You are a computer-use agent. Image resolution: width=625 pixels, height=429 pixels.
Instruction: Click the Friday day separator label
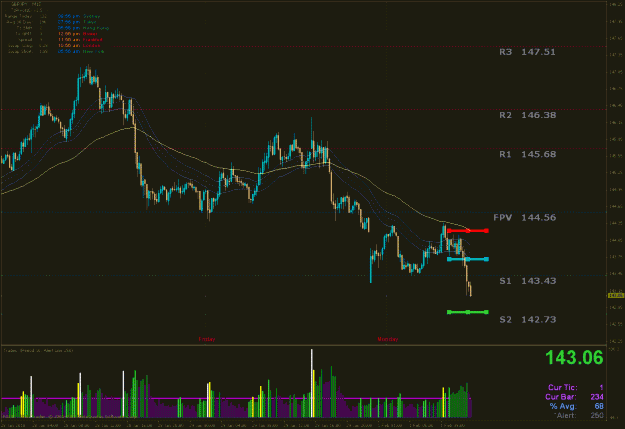[206, 339]
